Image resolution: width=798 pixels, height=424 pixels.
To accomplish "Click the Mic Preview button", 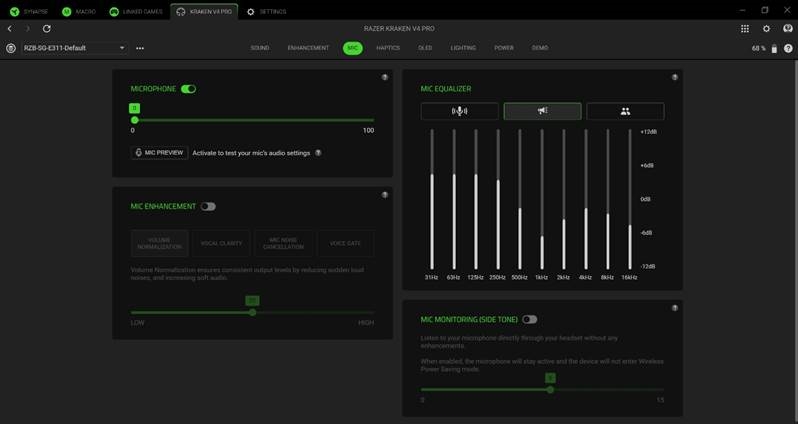I will point(159,153).
